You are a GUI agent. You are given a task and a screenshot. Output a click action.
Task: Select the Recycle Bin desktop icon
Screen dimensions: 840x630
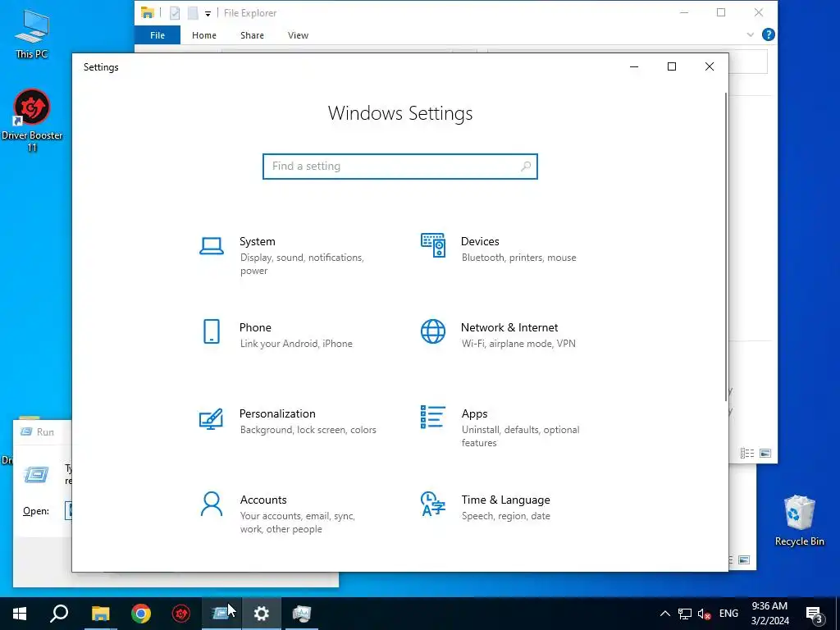[x=799, y=520]
